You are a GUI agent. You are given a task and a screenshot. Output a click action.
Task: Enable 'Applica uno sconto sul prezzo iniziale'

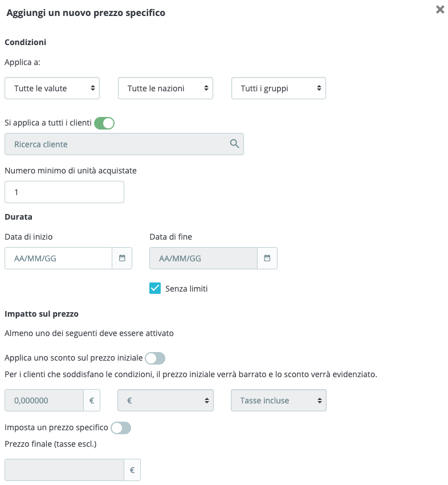[155, 358]
